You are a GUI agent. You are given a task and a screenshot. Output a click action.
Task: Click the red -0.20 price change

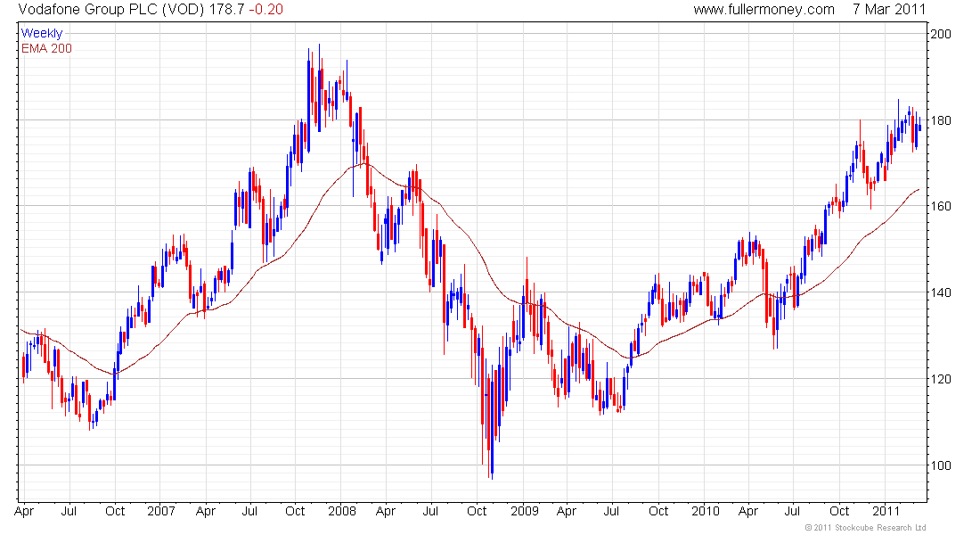point(267,9)
